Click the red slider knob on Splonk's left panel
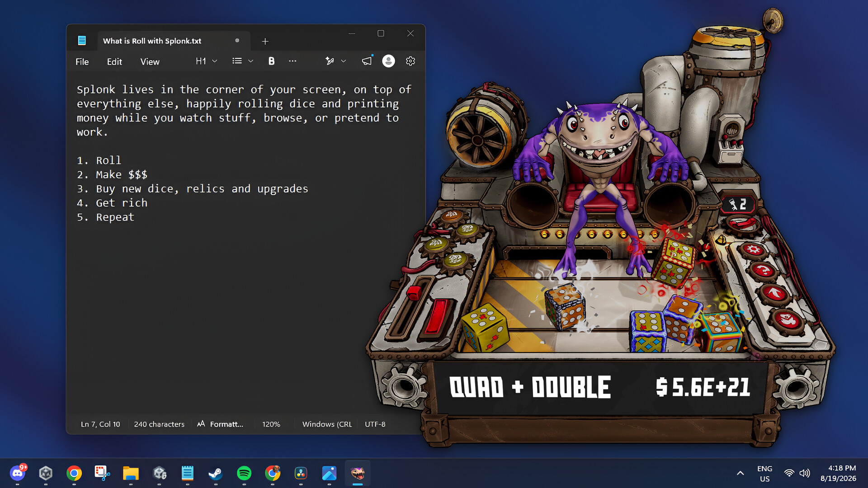 414,292
